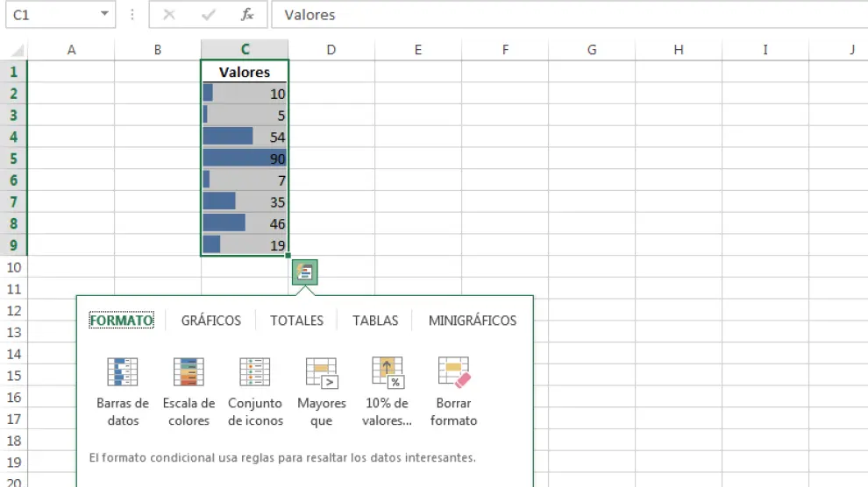Image resolution: width=868 pixels, height=487 pixels.
Task: Click the Quick Analysis button below the data
Action: click(x=304, y=272)
